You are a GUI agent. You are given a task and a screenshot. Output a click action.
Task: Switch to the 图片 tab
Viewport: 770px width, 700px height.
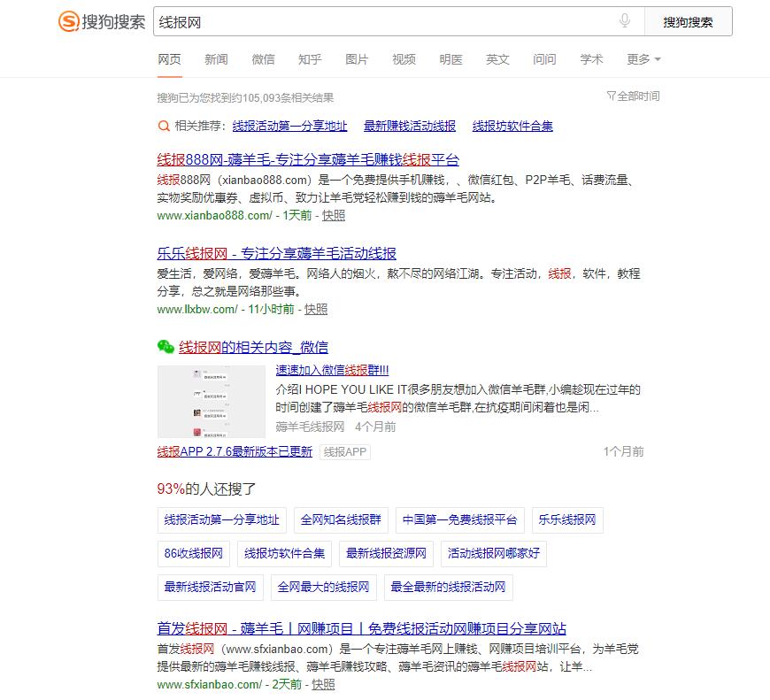click(357, 59)
